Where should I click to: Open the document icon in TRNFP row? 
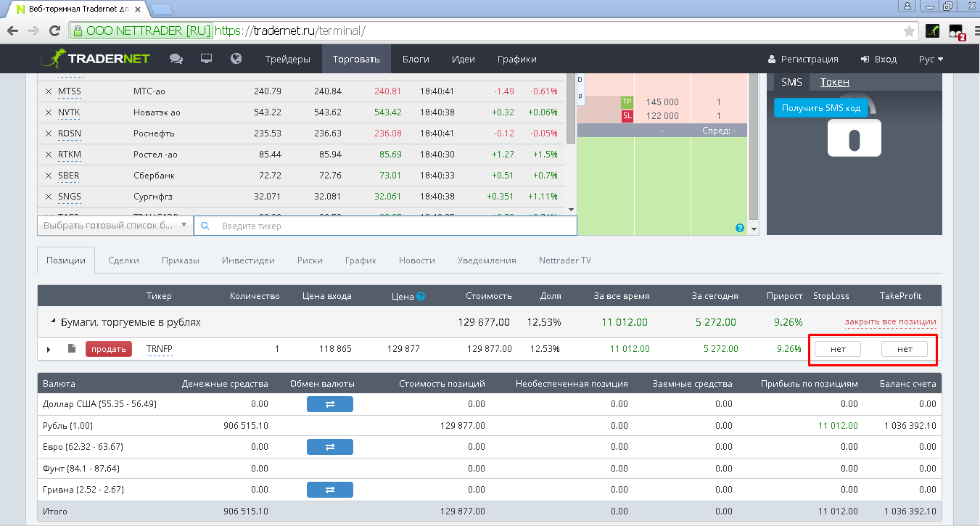coord(72,349)
